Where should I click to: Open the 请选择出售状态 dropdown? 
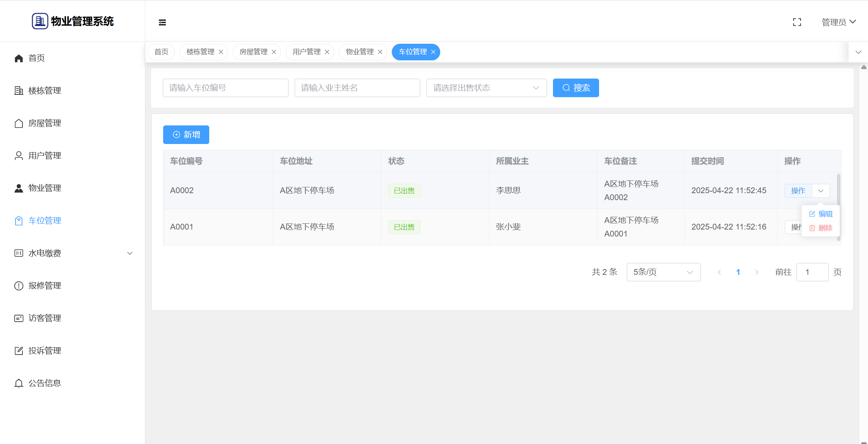486,88
